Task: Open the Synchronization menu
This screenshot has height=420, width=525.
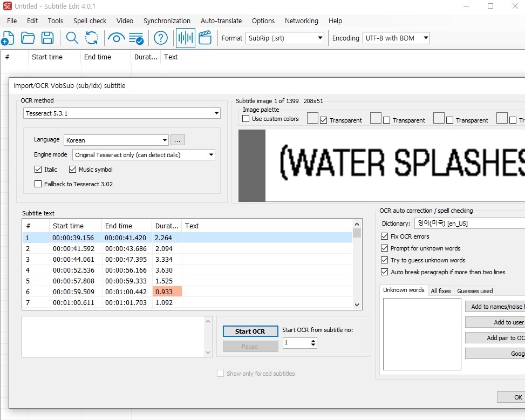Action: (x=167, y=21)
